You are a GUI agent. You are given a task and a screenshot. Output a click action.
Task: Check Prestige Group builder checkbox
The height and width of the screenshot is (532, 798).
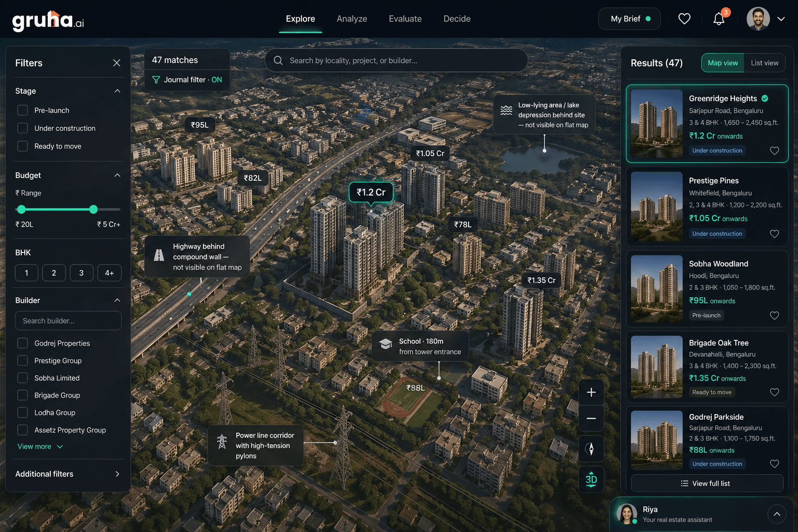(x=22, y=361)
